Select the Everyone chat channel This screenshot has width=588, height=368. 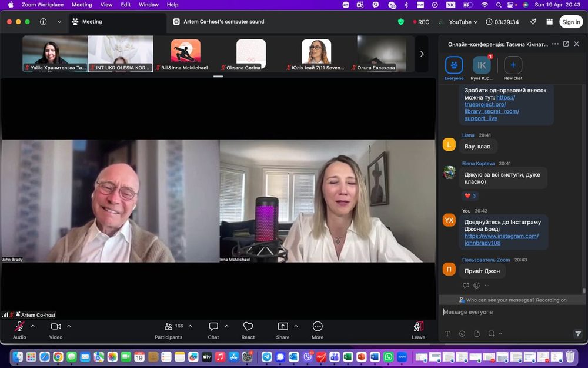pos(454,68)
